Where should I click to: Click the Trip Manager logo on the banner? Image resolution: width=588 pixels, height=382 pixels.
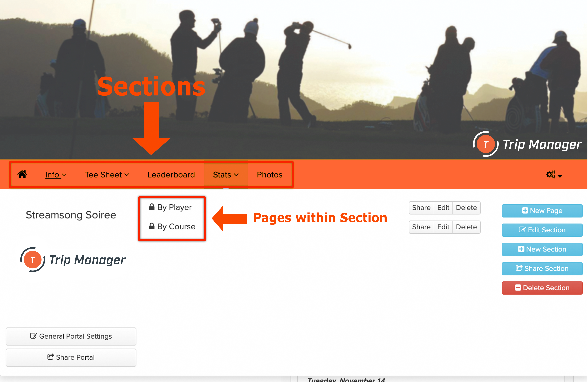click(x=527, y=144)
